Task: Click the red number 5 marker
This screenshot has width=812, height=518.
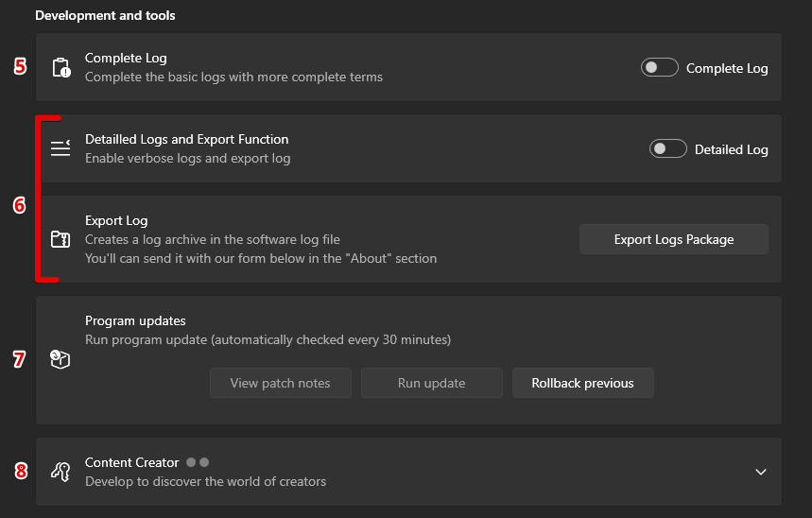Action: (20, 67)
